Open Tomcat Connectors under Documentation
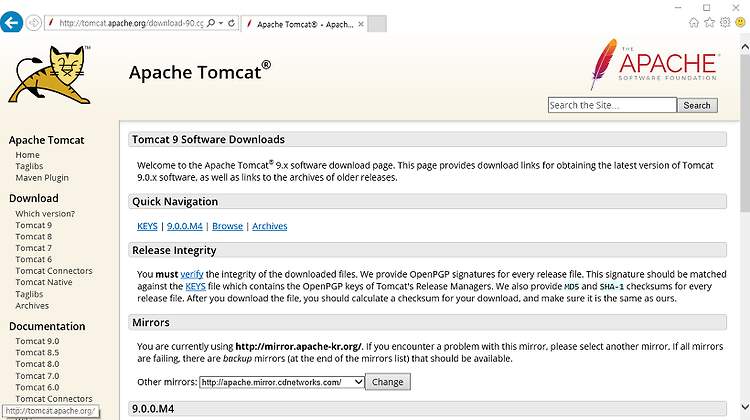This screenshot has height=420, width=750. point(54,399)
